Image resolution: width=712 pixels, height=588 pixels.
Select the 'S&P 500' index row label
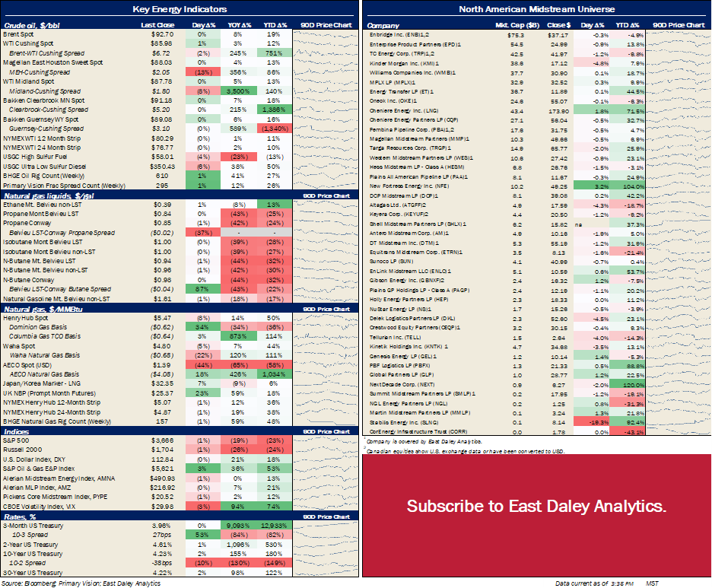16,440
